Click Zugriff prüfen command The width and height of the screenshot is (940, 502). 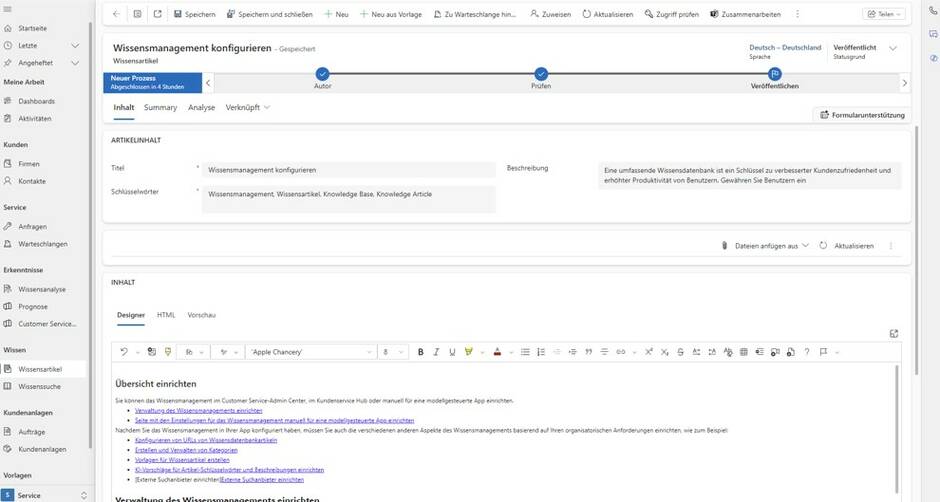[671, 14]
